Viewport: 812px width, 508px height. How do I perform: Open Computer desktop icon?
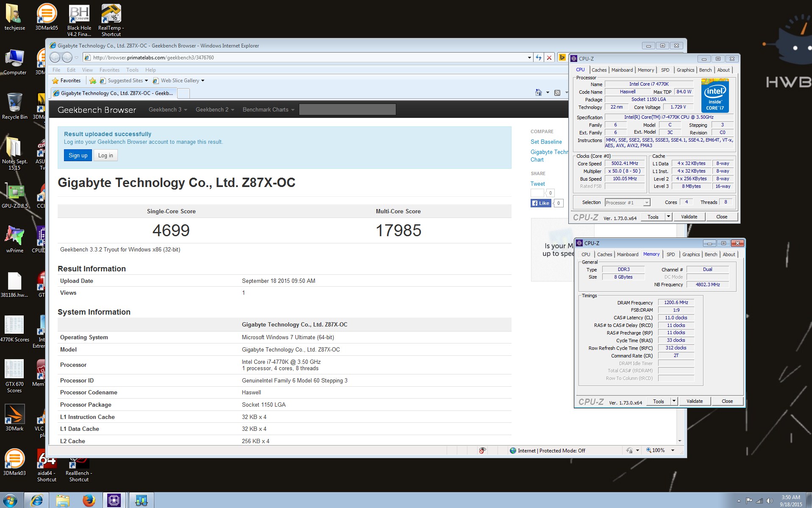(x=14, y=62)
